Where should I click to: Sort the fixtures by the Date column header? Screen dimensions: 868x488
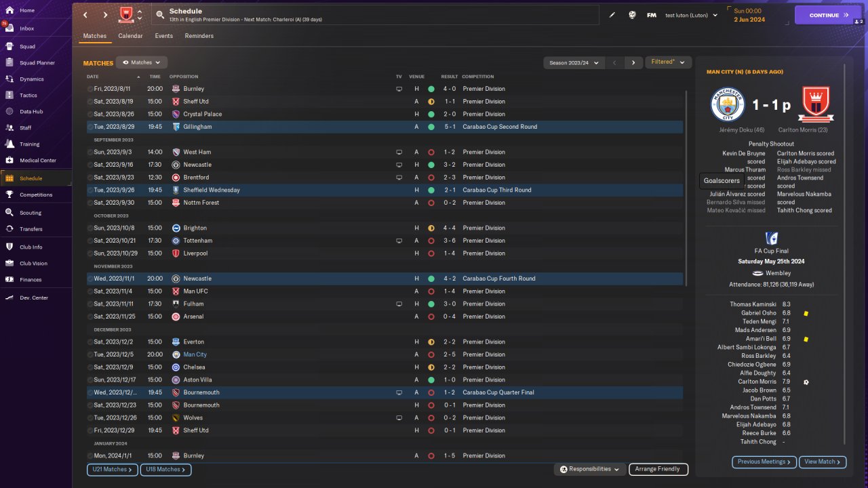coord(92,77)
